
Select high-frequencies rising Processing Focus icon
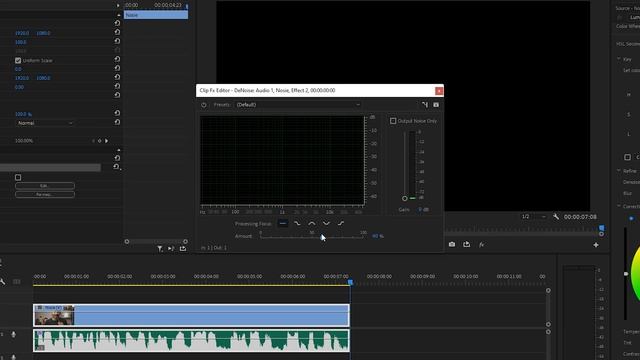click(341, 223)
